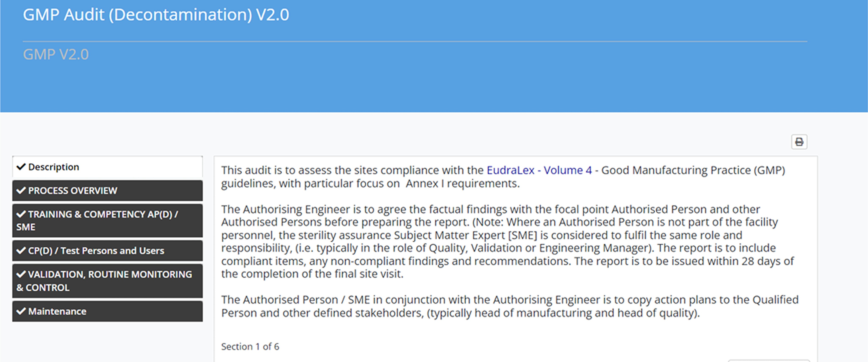
Task: Select the Description section tab
Action: (107, 167)
